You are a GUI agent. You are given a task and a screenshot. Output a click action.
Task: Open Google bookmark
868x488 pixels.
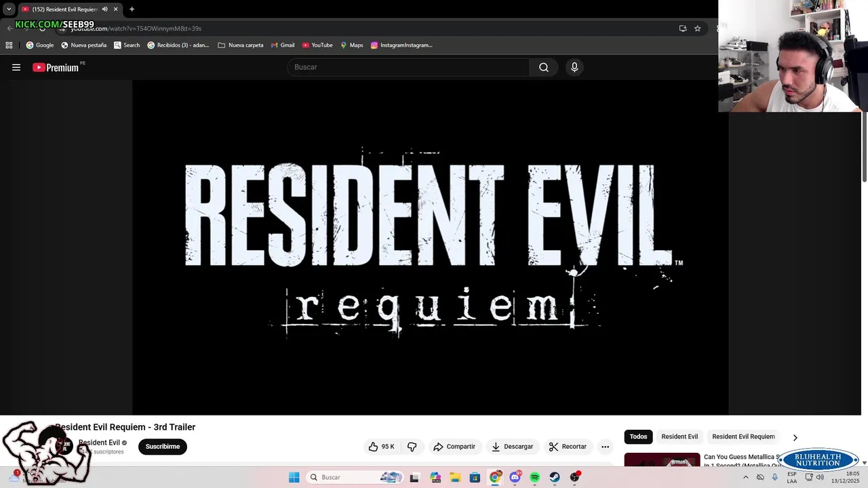pos(40,45)
